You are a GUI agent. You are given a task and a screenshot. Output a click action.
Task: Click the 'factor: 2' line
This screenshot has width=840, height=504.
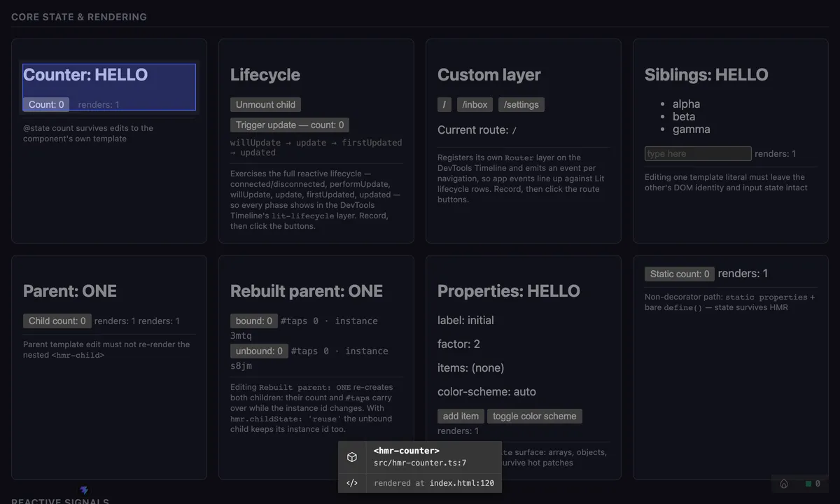tap(458, 344)
